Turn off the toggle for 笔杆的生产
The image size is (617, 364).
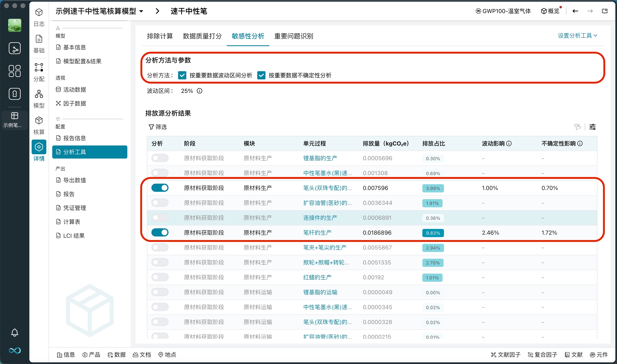click(160, 232)
